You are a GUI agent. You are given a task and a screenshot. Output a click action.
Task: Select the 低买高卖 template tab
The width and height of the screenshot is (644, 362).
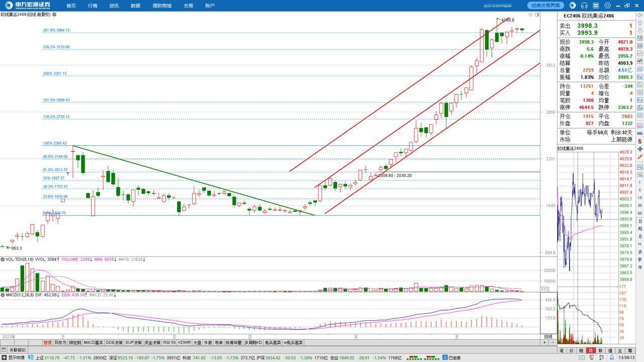(273, 342)
